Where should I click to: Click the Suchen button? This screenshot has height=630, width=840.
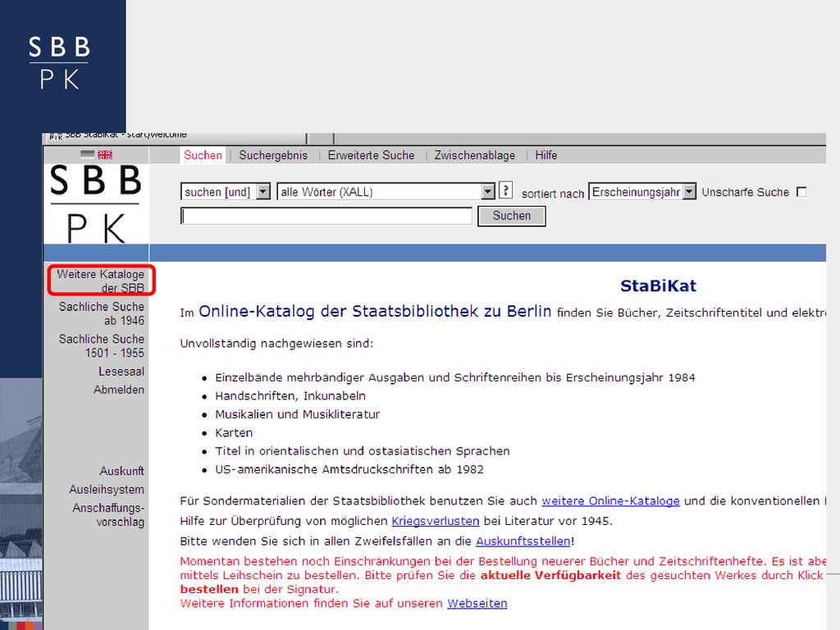[x=512, y=216]
